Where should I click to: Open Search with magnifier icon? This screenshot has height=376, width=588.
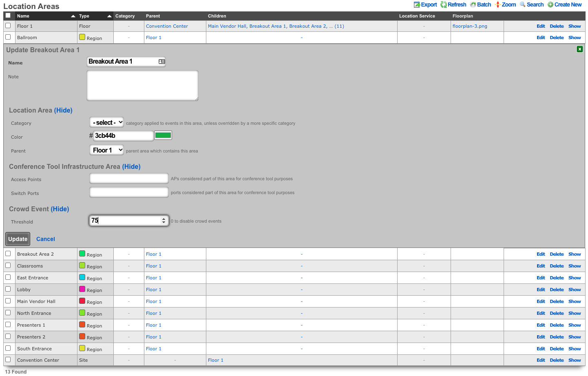click(x=522, y=5)
